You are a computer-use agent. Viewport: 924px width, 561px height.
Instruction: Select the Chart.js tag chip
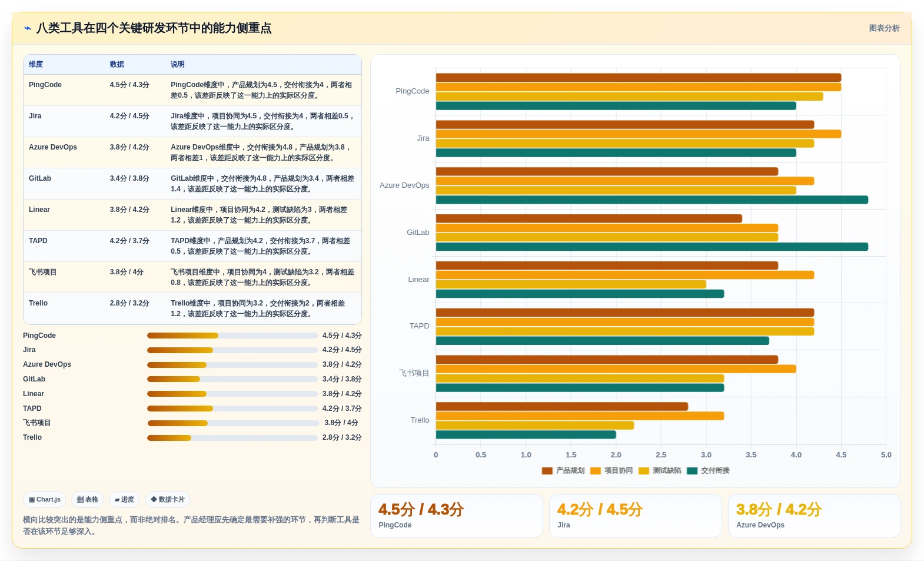click(x=45, y=500)
